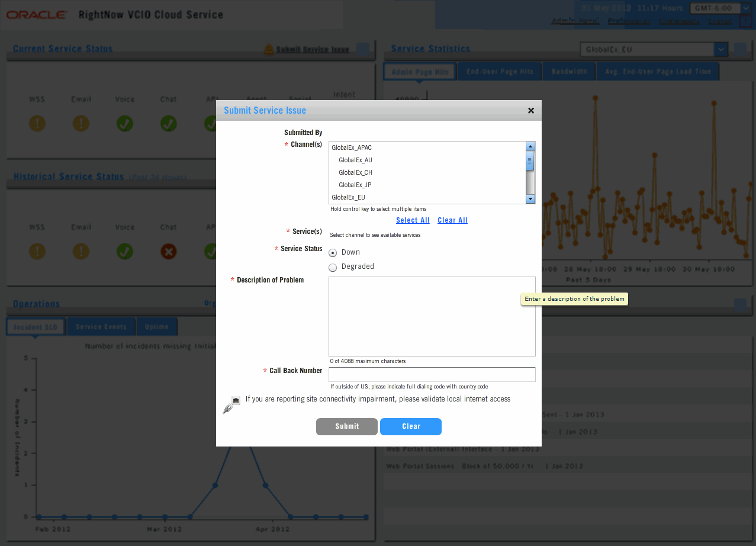Click the square icon in Service Statistics header
756x546 pixels.
pyautogui.click(x=740, y=49)
